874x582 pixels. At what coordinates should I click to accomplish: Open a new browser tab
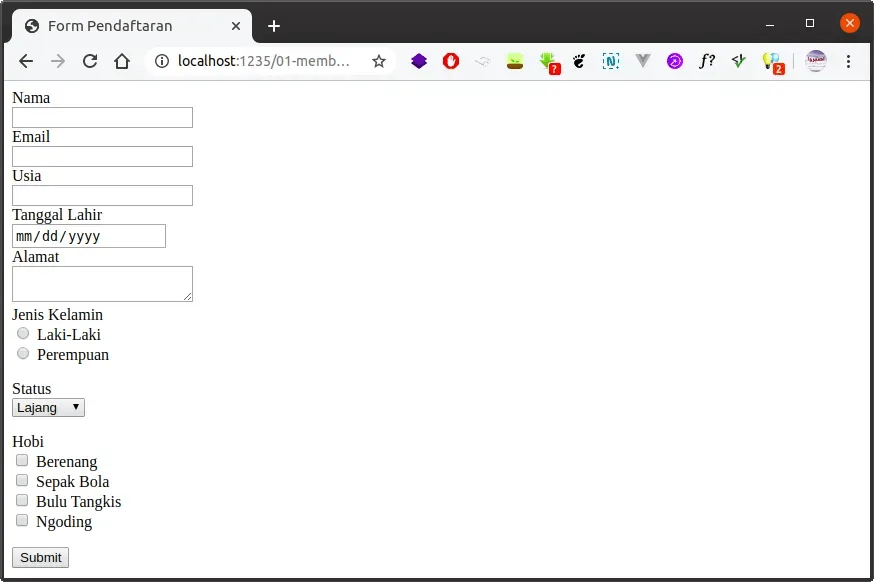274,26
